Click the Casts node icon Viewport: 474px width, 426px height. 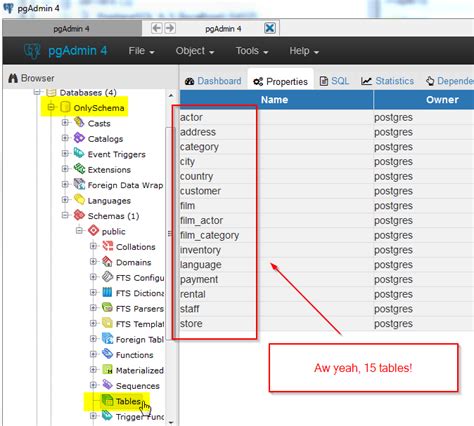(x=79, y=122)
